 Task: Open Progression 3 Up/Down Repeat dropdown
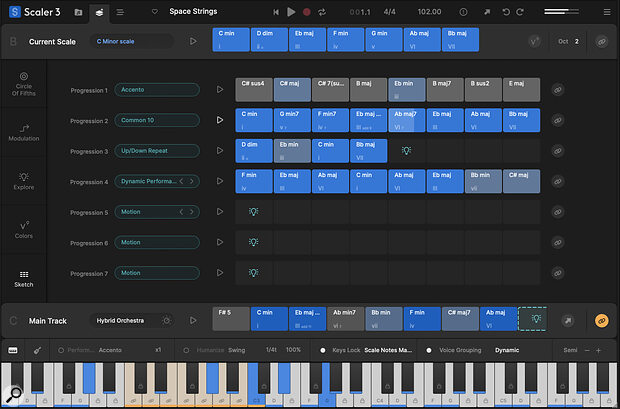click(157, 151)
